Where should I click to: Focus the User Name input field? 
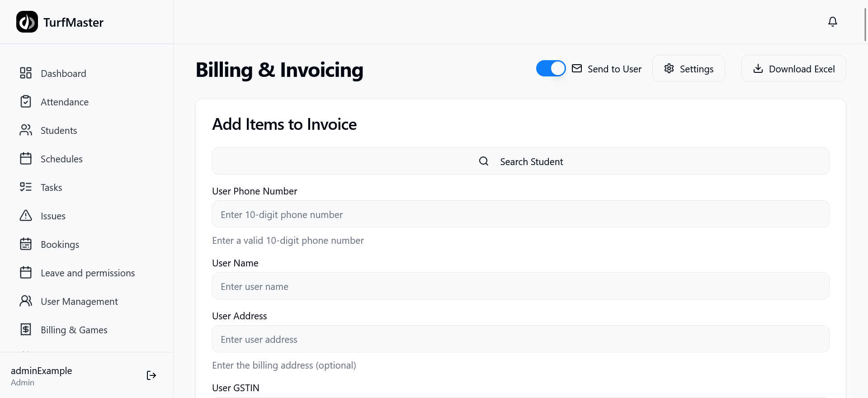click(x=521, y=286)
